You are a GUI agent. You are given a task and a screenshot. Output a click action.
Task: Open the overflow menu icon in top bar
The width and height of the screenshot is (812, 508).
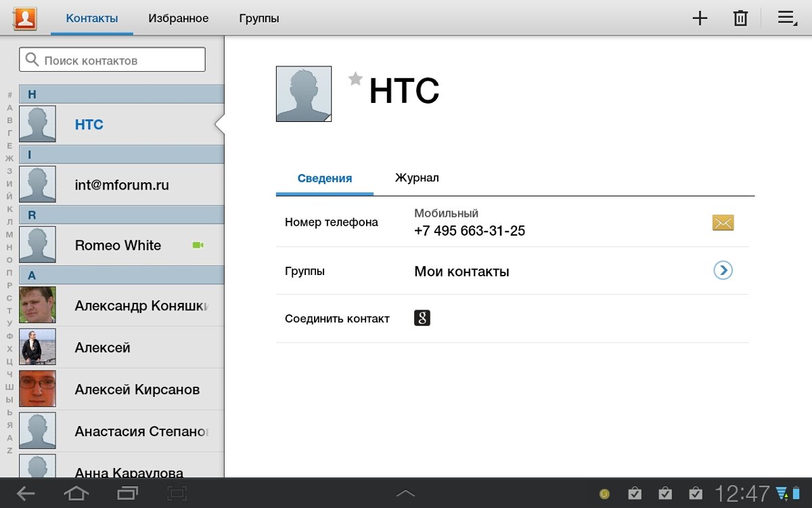click(x=787, y=18)
